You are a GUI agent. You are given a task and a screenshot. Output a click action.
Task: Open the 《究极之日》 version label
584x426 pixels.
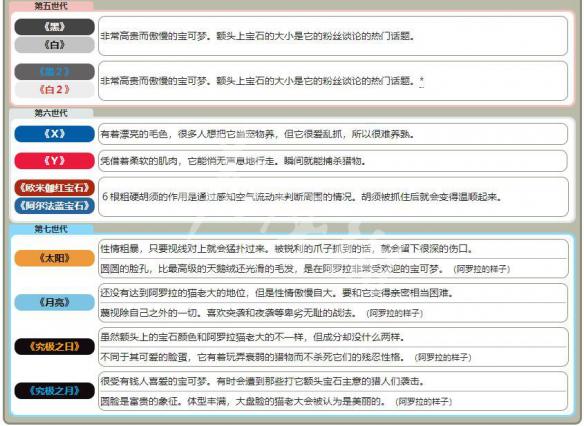coord(54,347)
